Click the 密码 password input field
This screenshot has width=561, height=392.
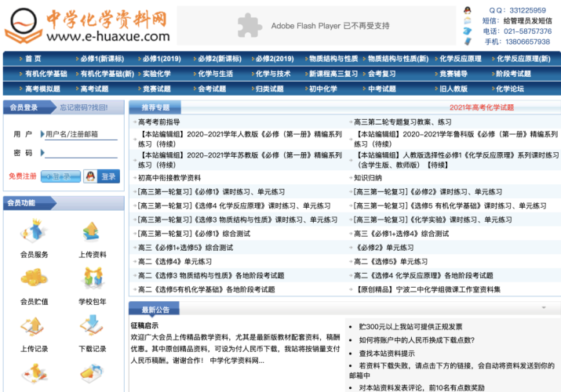(80, 153)
